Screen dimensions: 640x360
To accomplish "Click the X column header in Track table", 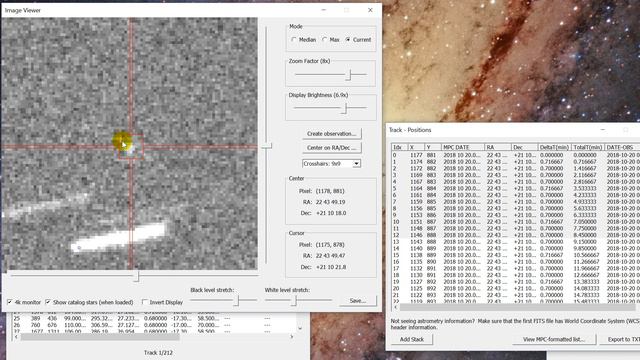I will click(x=416, y=147).
